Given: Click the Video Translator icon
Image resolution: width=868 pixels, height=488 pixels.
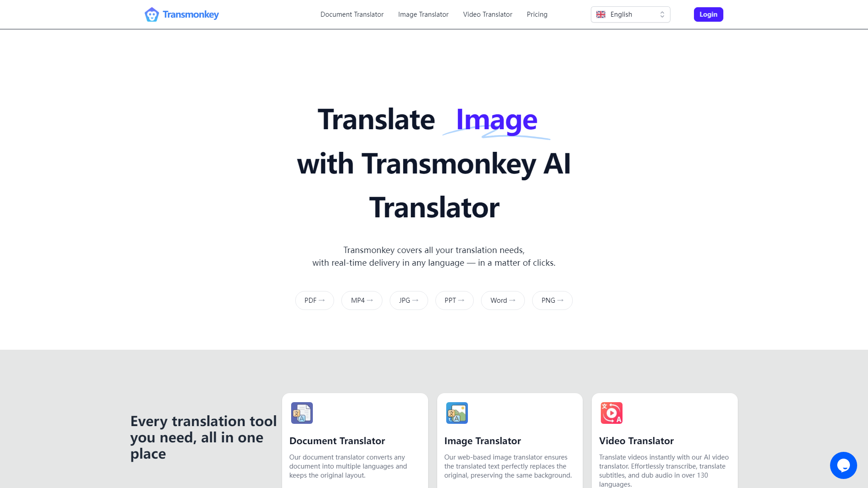Looking at the screenshot, I should (612, 413).
